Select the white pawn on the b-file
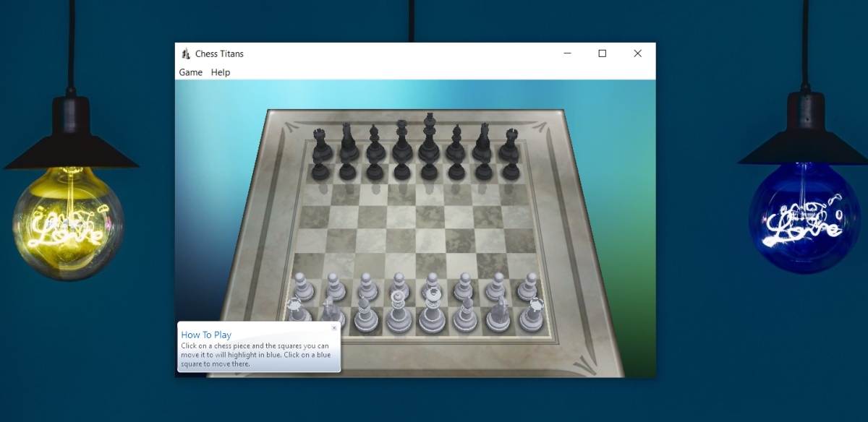 click(335, 287)
